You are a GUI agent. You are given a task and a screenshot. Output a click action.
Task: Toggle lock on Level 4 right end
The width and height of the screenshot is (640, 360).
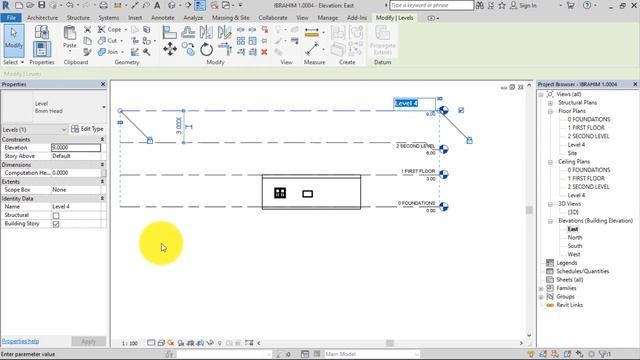(469, 140)
